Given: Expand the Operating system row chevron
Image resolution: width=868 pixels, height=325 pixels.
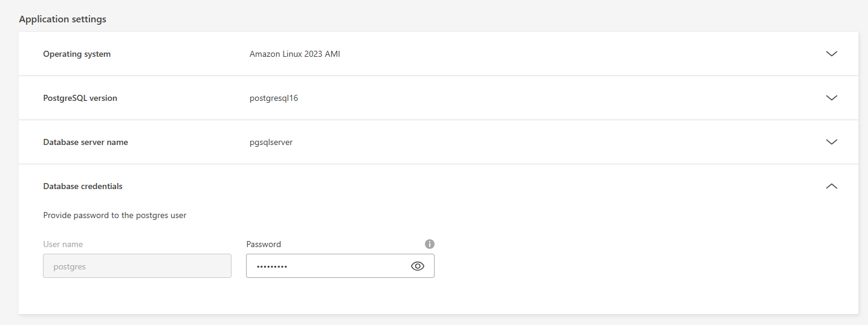Looking at the screenshot, I should point(831,54).
